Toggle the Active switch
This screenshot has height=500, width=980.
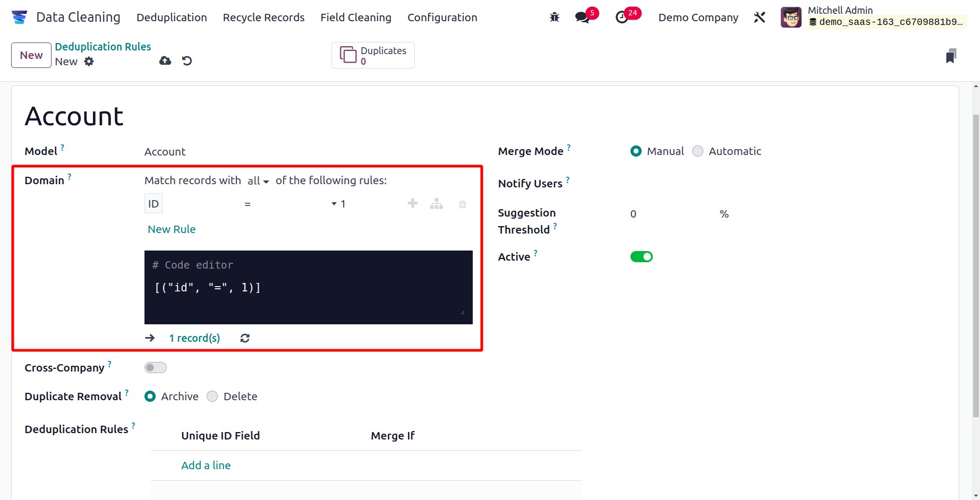pyautogui.click(x=642, y=257)
